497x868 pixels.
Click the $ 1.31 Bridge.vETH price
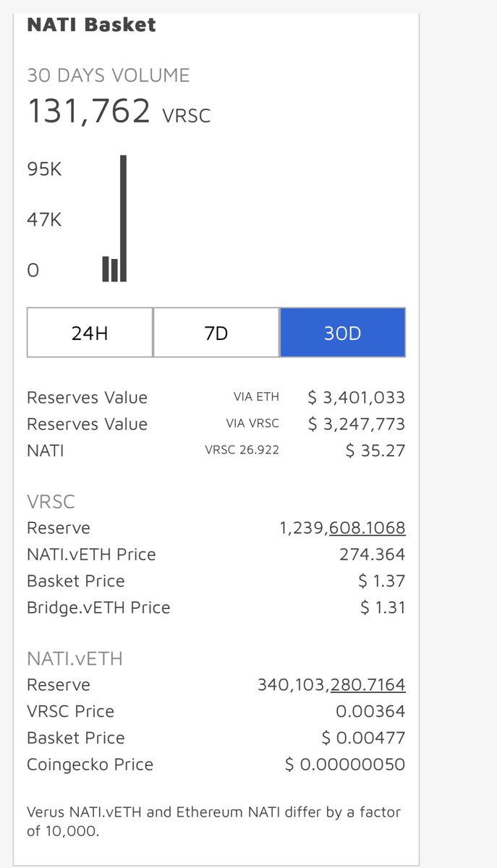[x=383, y=608]
